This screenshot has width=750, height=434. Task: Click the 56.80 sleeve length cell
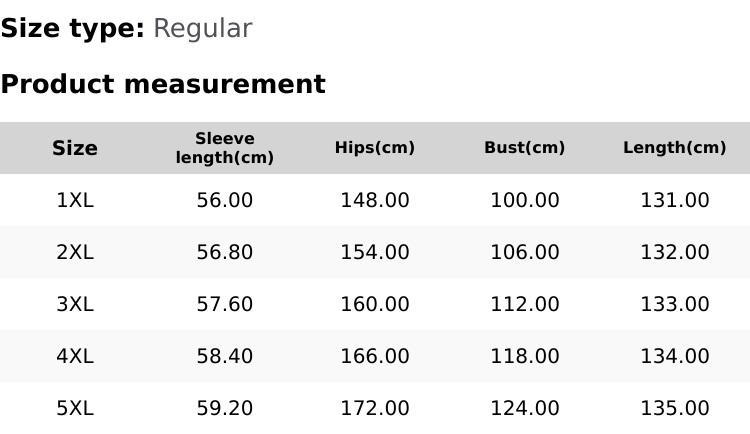tap(225, 252)
